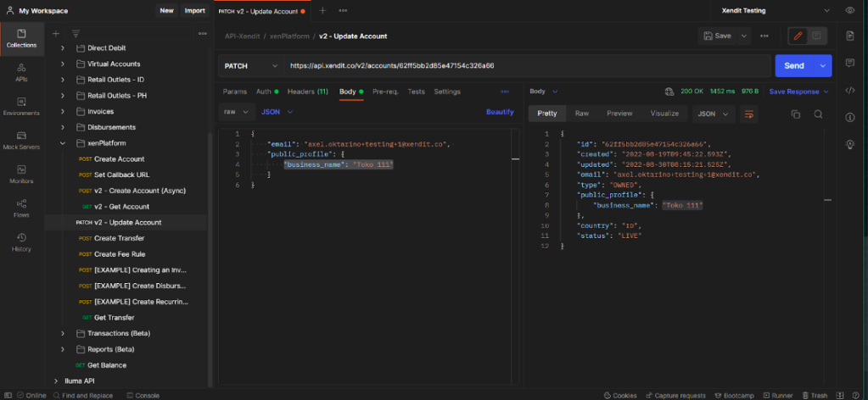Expand the Retail Outlets - ID folder
The height and width of the screenshot is (400, 868).
(62, 80)
